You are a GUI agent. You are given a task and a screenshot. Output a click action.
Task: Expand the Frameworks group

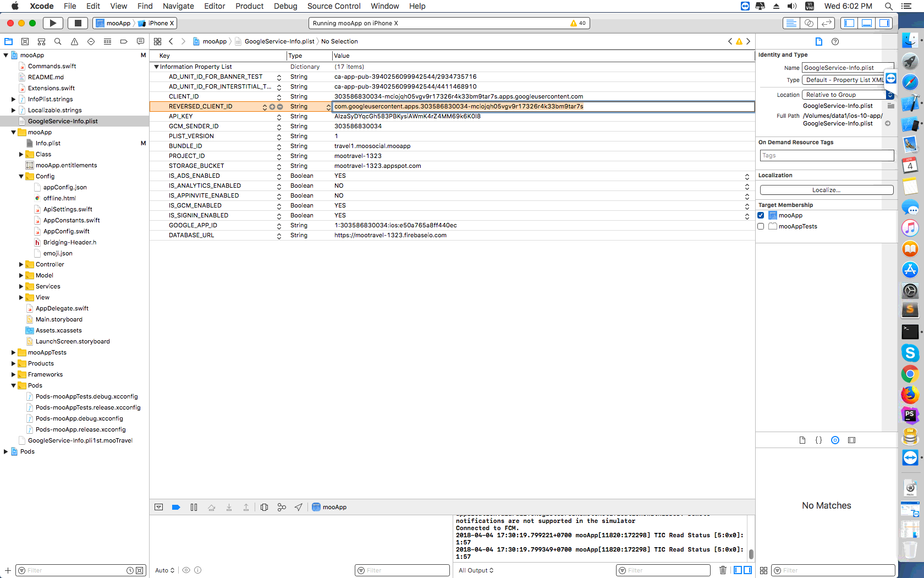pyautogui.click(x=13, y=375)
